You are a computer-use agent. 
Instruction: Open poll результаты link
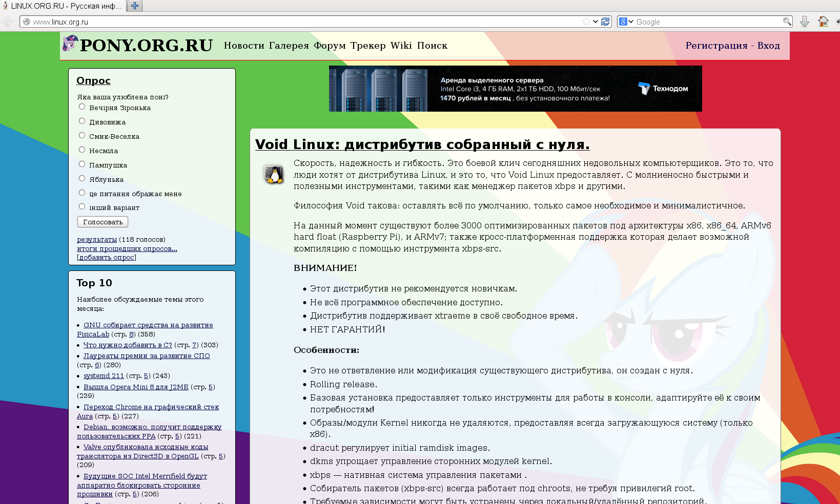click(97, 239)
